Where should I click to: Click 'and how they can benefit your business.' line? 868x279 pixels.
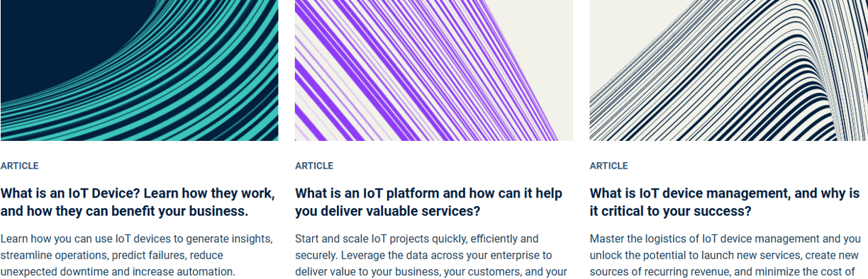125,211
